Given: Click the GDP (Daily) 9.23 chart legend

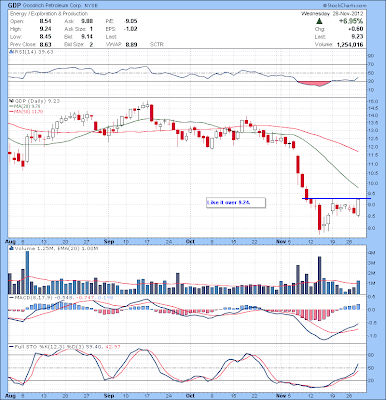Looking at the screenshot, I should pyautogui.click(x=36, y=101).
